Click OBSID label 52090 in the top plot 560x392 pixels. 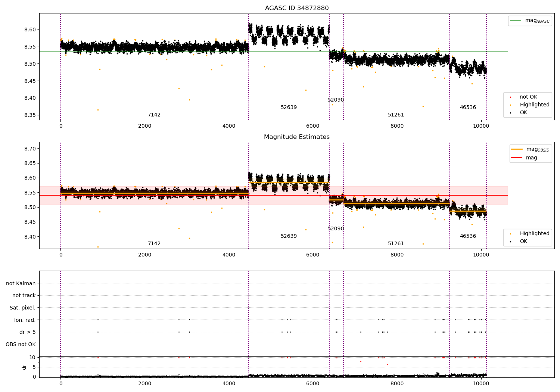tap(336, 100)
